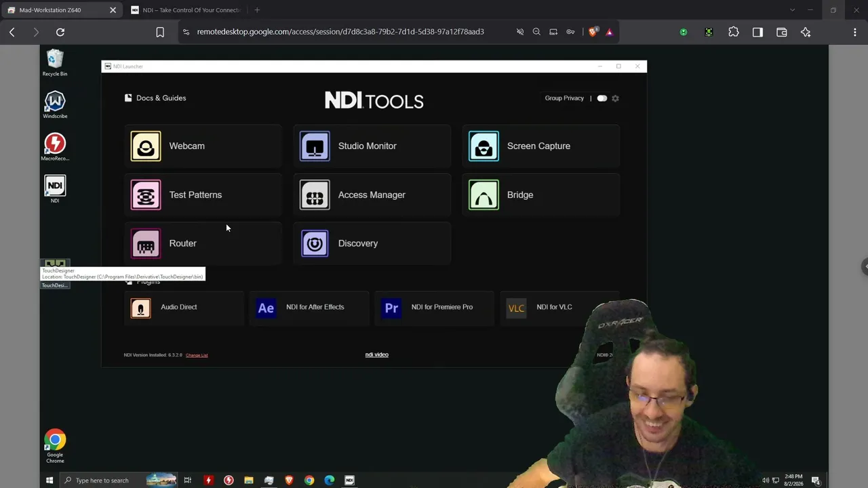Open the Bridge tool icon

coord(484,195)
